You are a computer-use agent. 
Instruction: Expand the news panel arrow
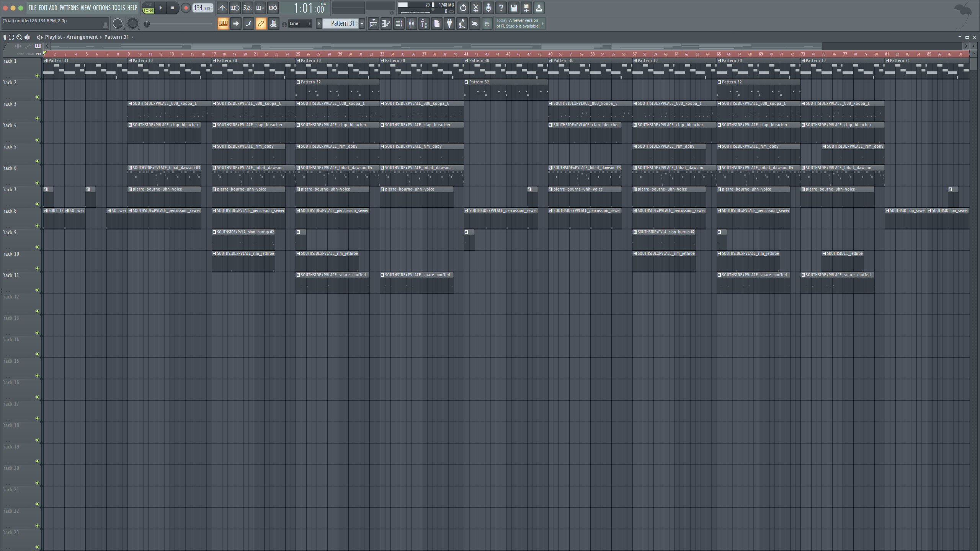[x=542, y=24]
